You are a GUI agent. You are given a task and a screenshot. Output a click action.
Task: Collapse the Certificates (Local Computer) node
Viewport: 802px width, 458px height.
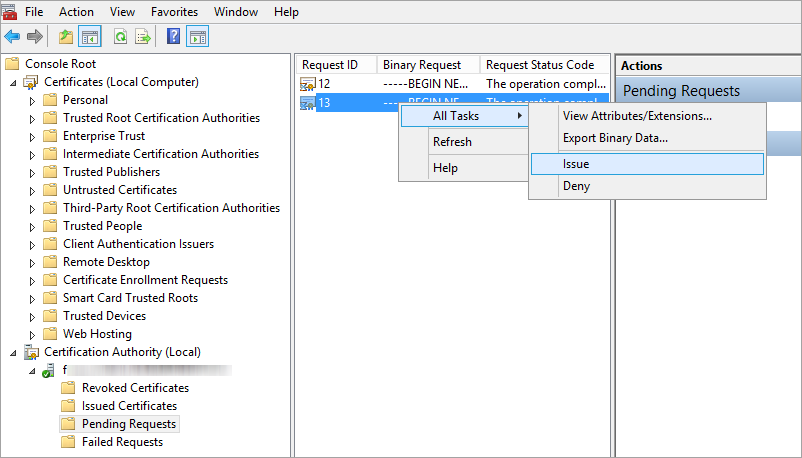(13, 82)
